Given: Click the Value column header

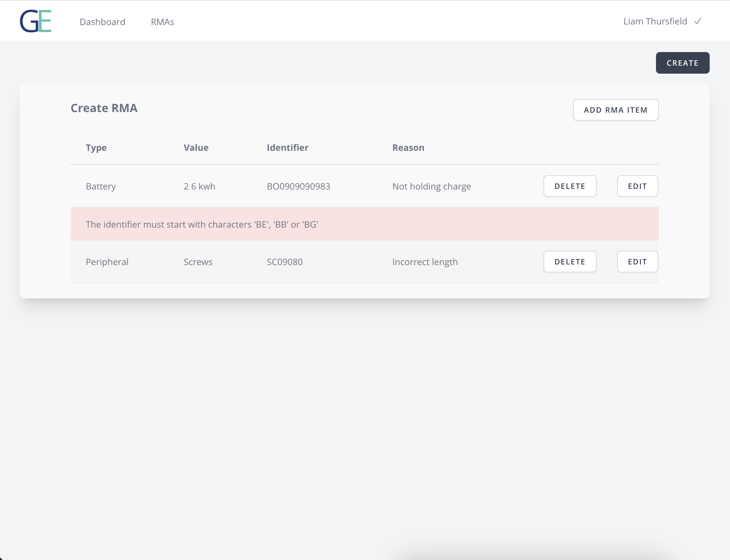Looking at the screenshot, I should (196, 147).
